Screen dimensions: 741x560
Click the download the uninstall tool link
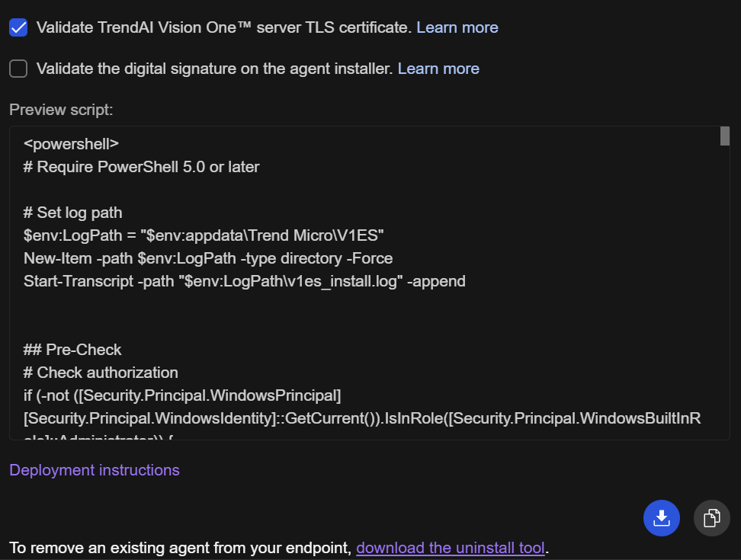pyautogui.click(x=450, y=548)
